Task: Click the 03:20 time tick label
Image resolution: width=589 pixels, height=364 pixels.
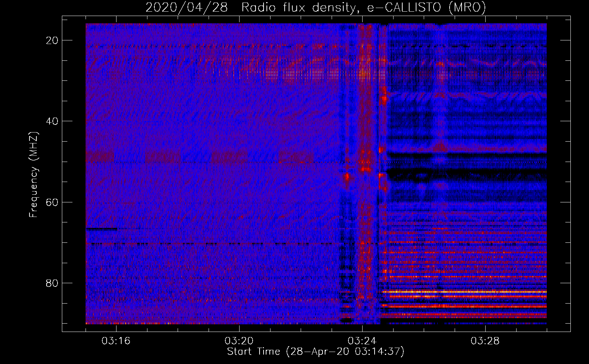Action: tap(239, 341)
